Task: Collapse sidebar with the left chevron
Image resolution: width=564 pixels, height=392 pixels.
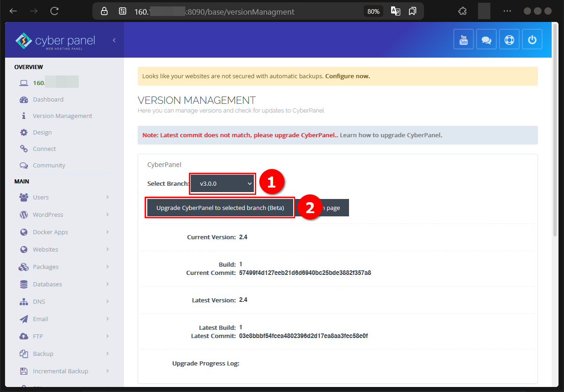Action: (114, 40)
